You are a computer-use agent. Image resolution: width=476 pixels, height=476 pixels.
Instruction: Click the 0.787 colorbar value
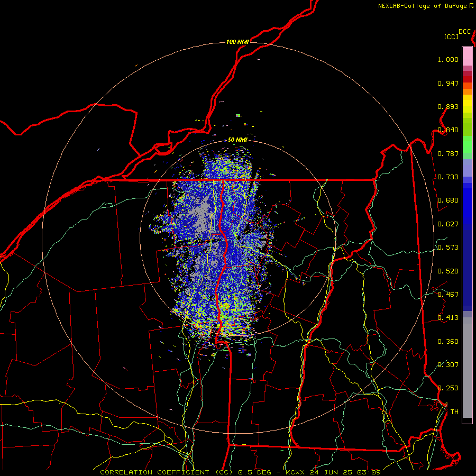[x=448, y=153]
